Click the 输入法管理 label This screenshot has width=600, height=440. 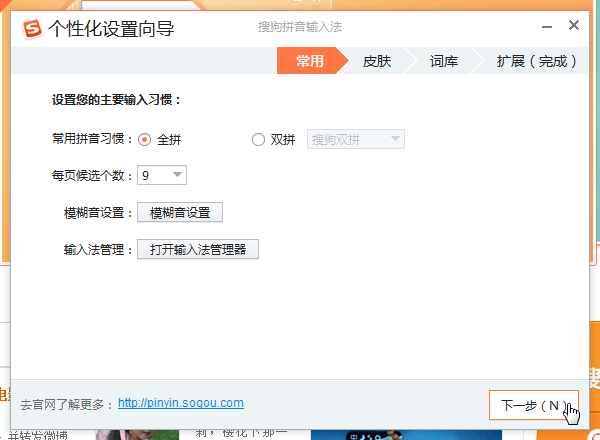point(98,250)
